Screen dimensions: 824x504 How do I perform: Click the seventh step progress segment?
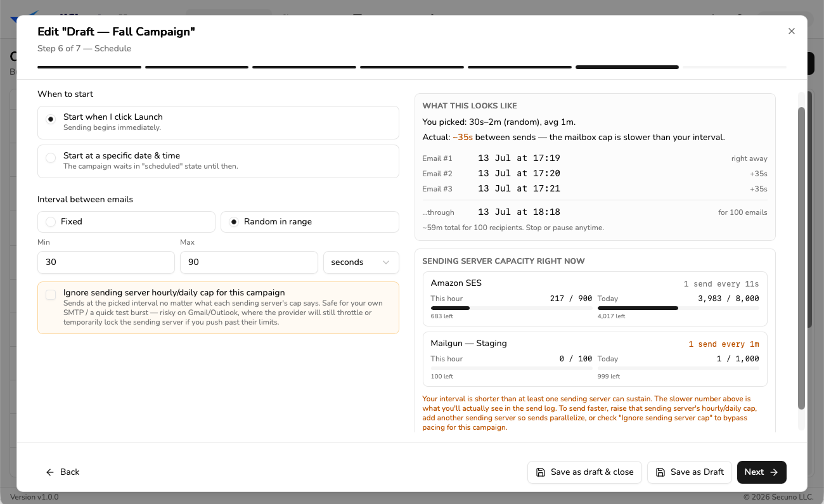[735, 67]
